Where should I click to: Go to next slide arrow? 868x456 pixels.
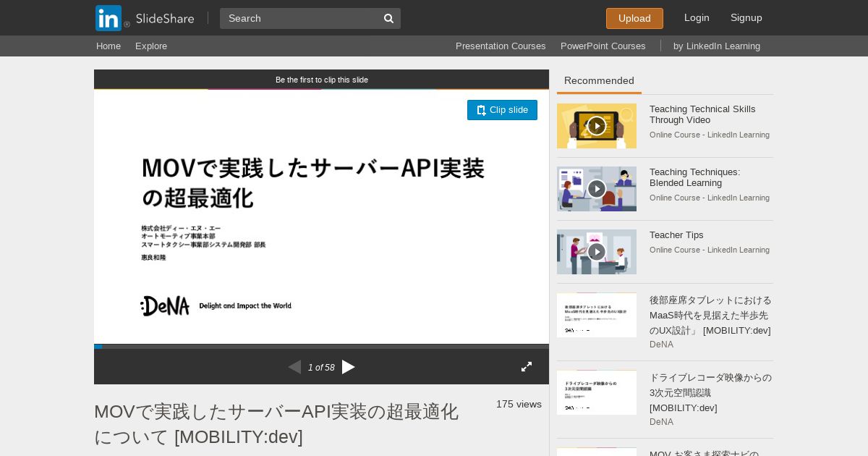point(349,367)
